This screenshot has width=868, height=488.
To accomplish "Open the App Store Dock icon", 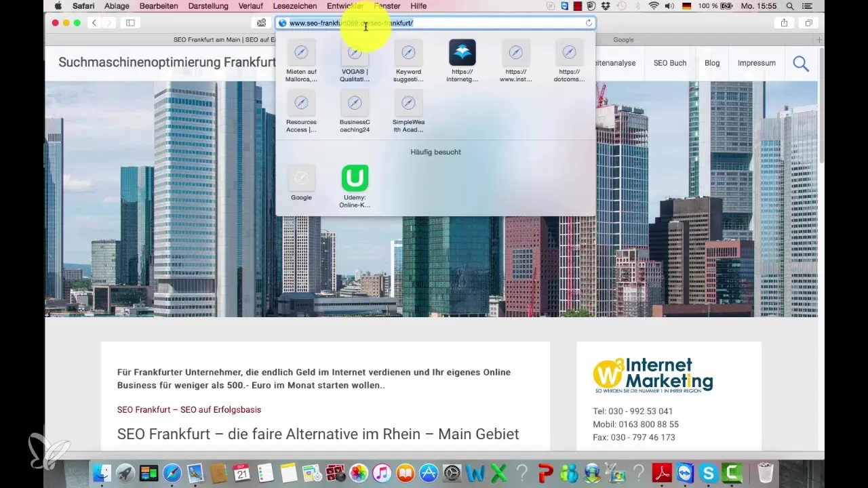I will 428,472.
